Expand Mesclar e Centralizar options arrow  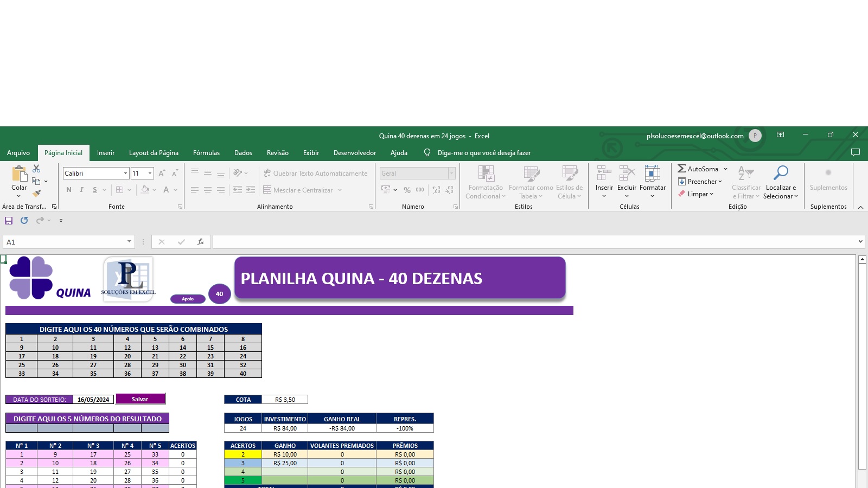pyautogui.click(x=340, y=190)
